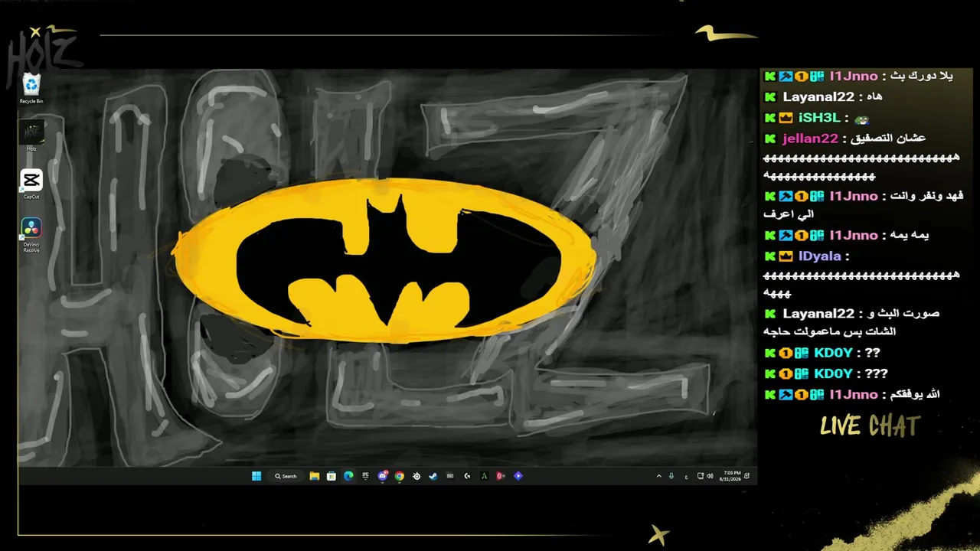This screenshot has height=551, width=980.
Task: Click the 'عشان التصفيق' chat message
Action: (x=887, y=139)
